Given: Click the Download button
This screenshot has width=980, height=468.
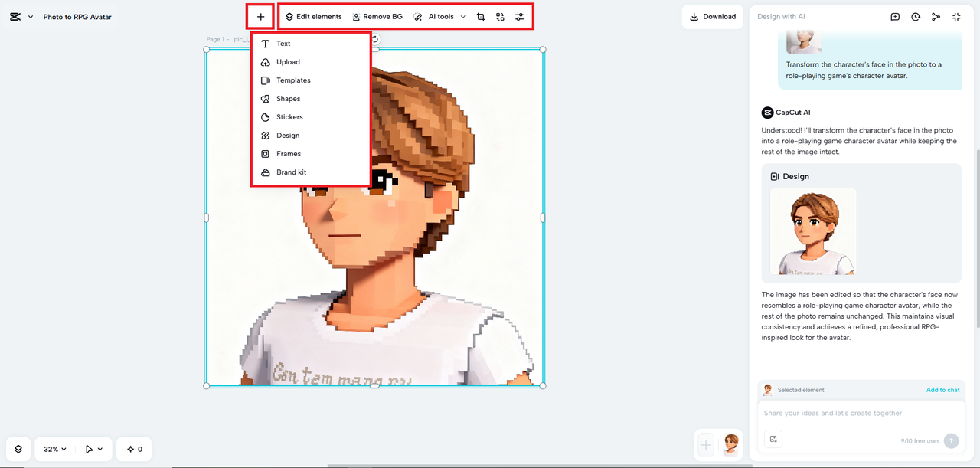Looking at the screenshot, I should click(712, 16).
